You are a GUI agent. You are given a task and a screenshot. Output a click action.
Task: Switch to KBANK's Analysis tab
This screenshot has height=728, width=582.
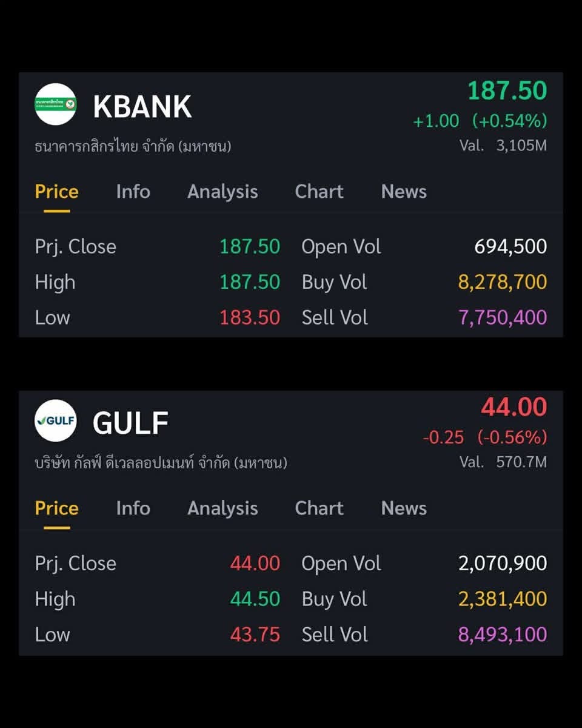[222, 192]
